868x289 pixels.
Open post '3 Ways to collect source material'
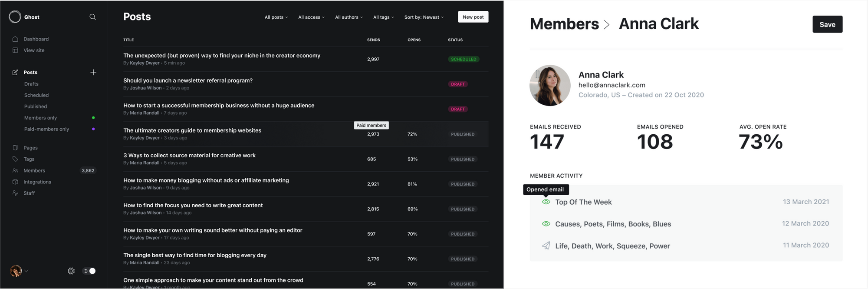pos(189,155)
